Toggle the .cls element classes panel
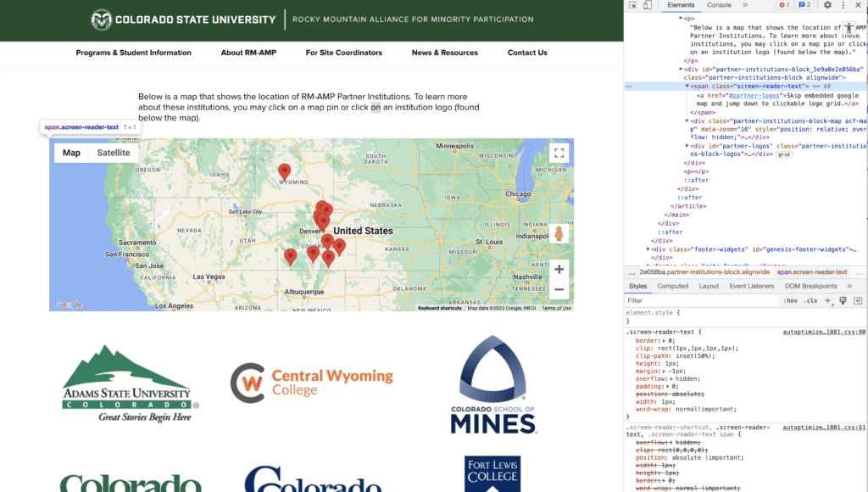Screen dimensions: 868x492 812,300
